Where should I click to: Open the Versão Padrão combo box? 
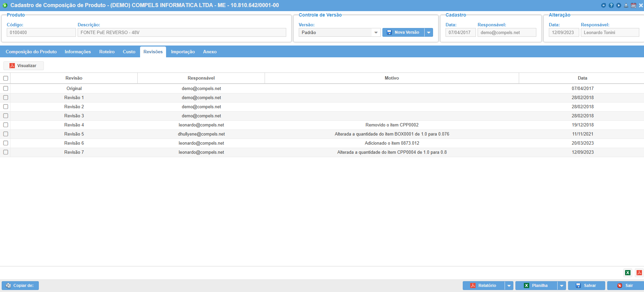(340, 32)
